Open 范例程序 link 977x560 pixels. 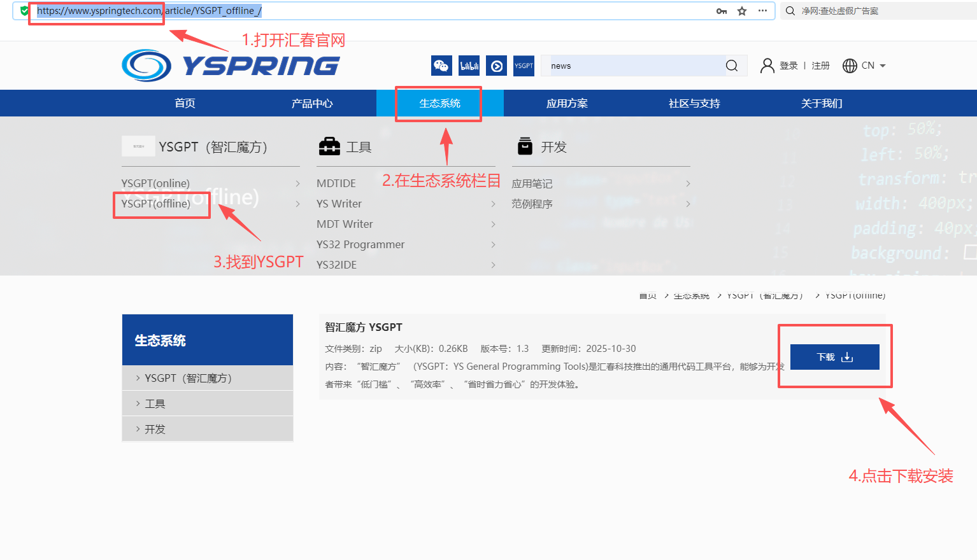tap(532, 204)
